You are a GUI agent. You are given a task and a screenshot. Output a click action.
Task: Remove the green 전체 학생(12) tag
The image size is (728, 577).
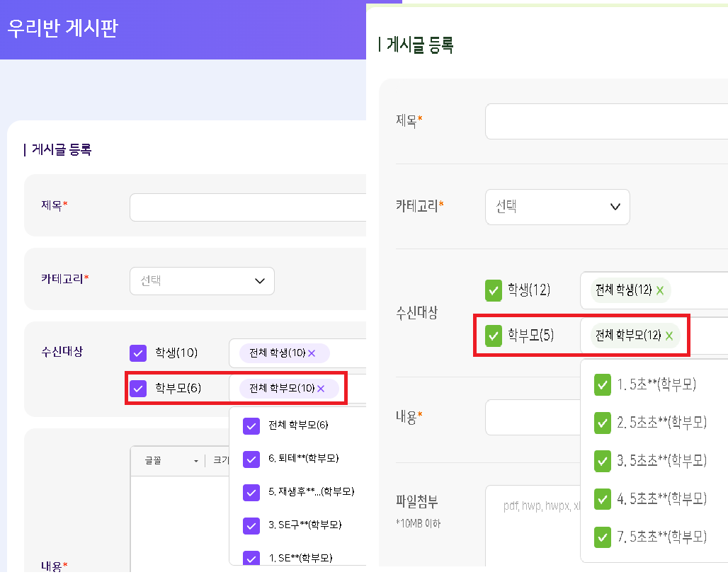pyautogui.click(x=660, y=290)
